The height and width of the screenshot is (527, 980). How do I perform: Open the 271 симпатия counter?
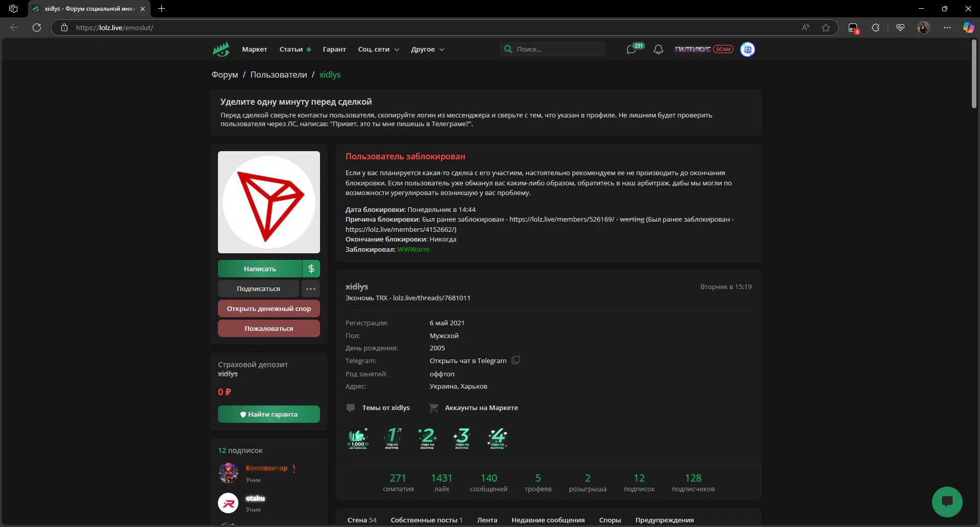click(x=398, y=483)
